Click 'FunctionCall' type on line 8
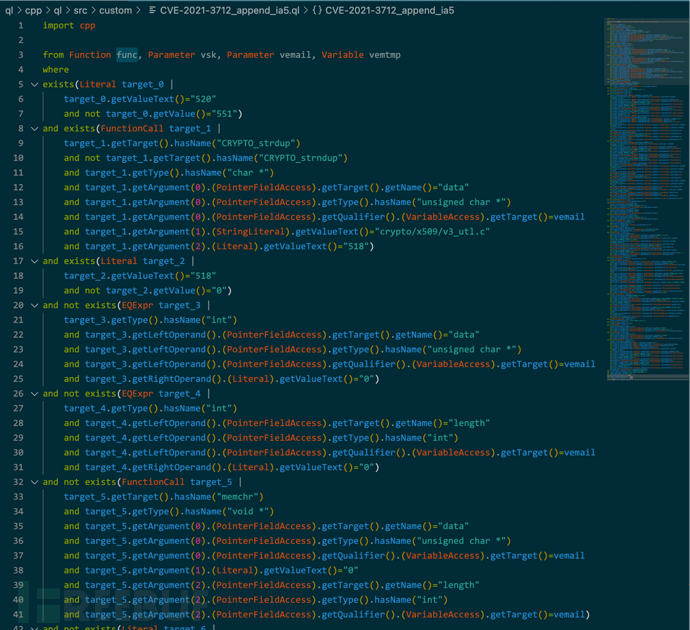The height and width of the screenshot is (630, 690). point(132,128)
